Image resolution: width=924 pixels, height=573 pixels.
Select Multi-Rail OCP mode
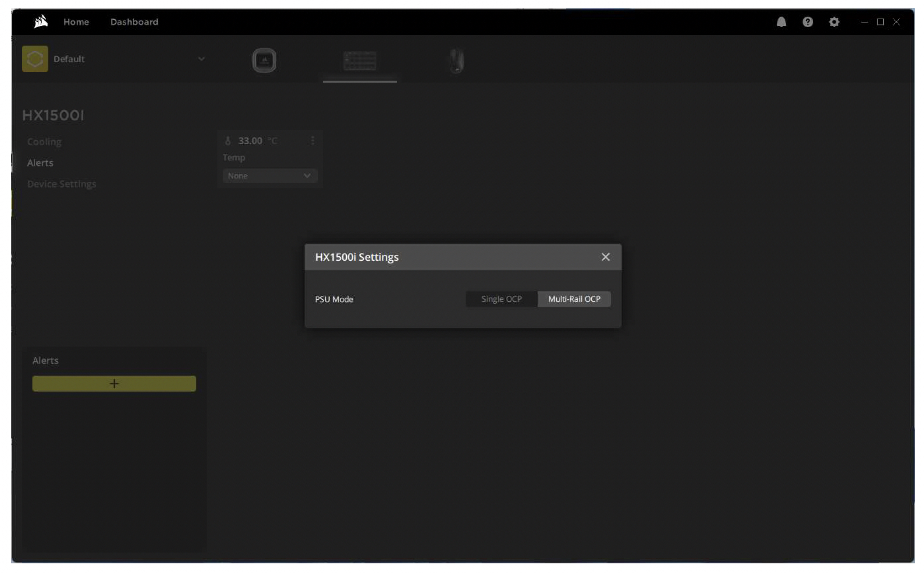(574, 299)
